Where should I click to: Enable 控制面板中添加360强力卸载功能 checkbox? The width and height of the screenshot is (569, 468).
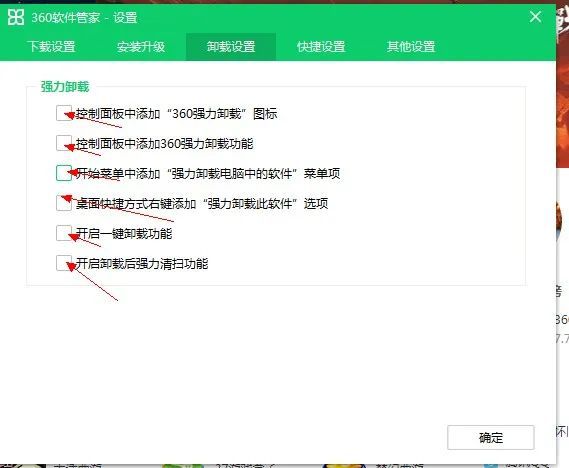[x=64, y=143]
